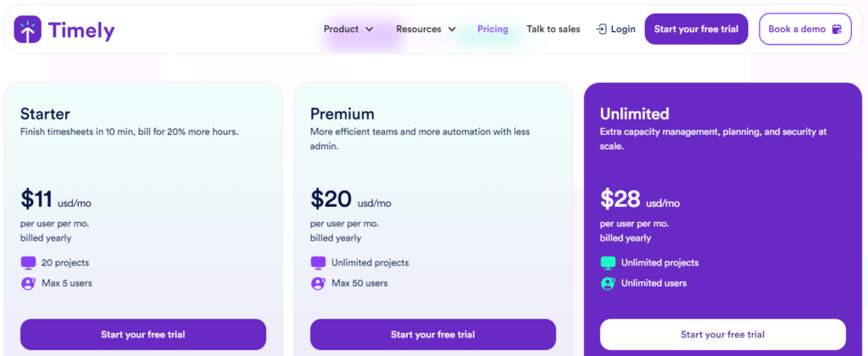Click the calendar icon in Book a demo
Image resolution: width=868 pixels, height=356 pixels.
[837, 29]
